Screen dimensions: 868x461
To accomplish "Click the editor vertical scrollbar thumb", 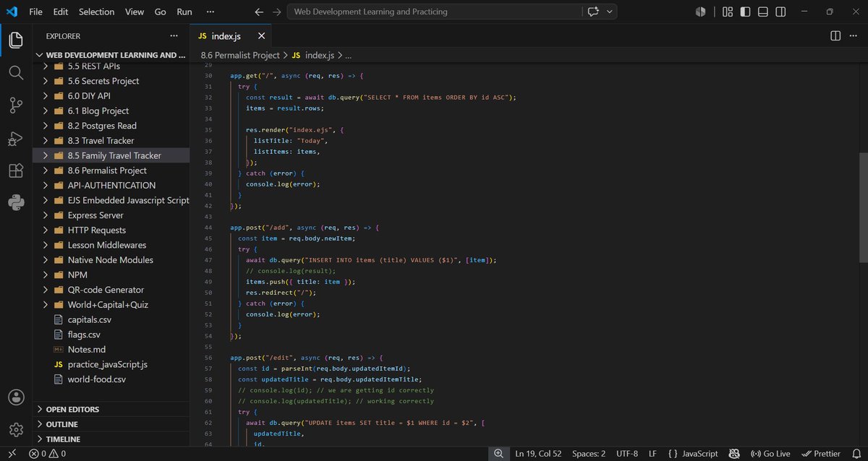I will [x=863, y=208].
